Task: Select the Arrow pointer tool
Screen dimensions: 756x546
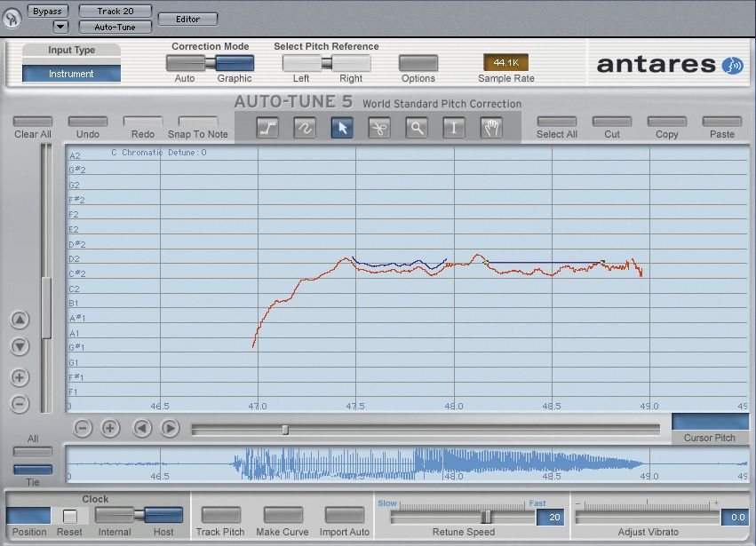Action: tap(342, 128)
